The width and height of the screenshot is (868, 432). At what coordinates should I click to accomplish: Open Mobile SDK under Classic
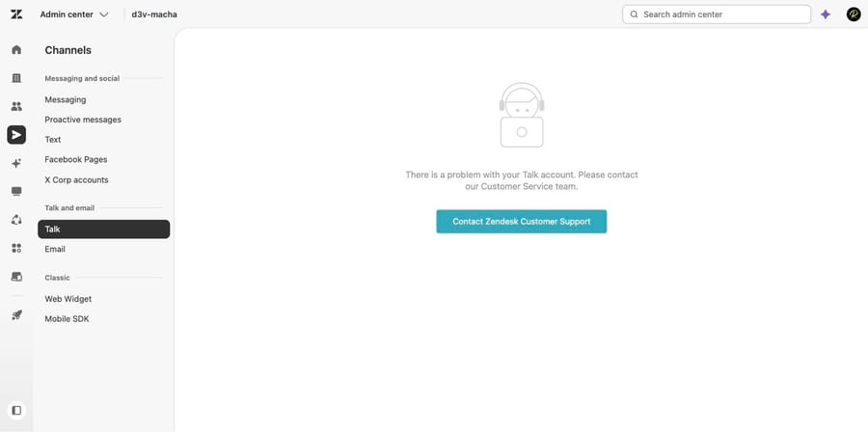[67, 318]
